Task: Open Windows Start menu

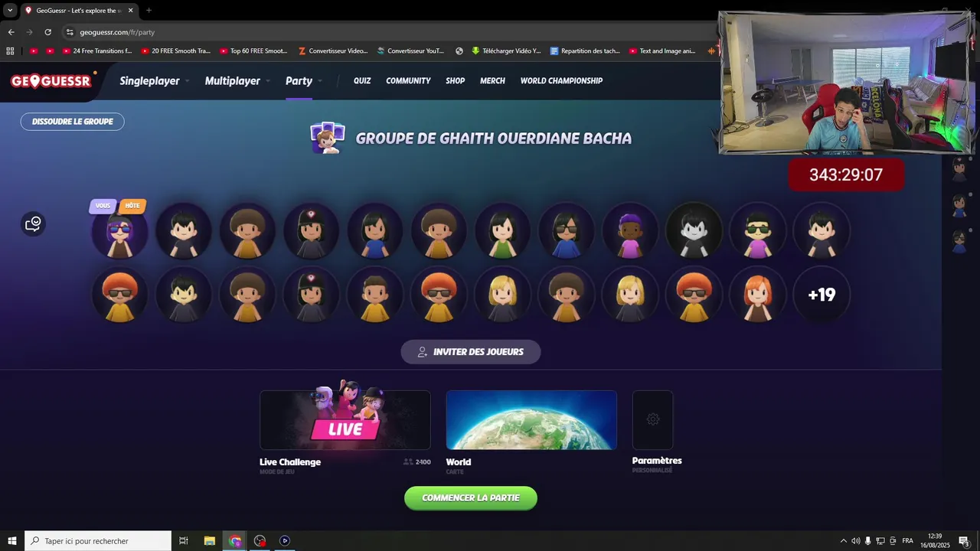Action: [12, 541]
